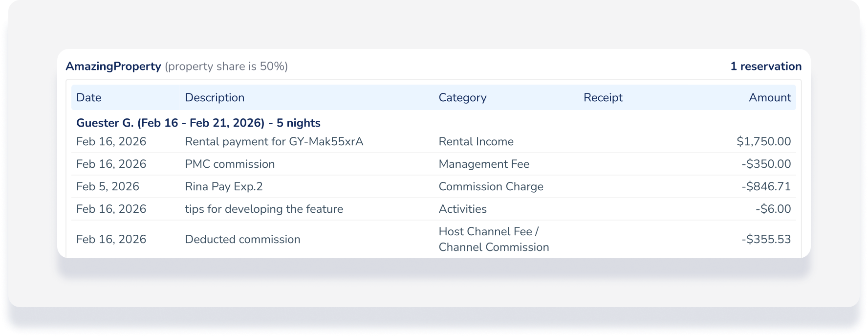
Task: Select the Guester G. reservation group heading
Action: [x=198, y=123]
